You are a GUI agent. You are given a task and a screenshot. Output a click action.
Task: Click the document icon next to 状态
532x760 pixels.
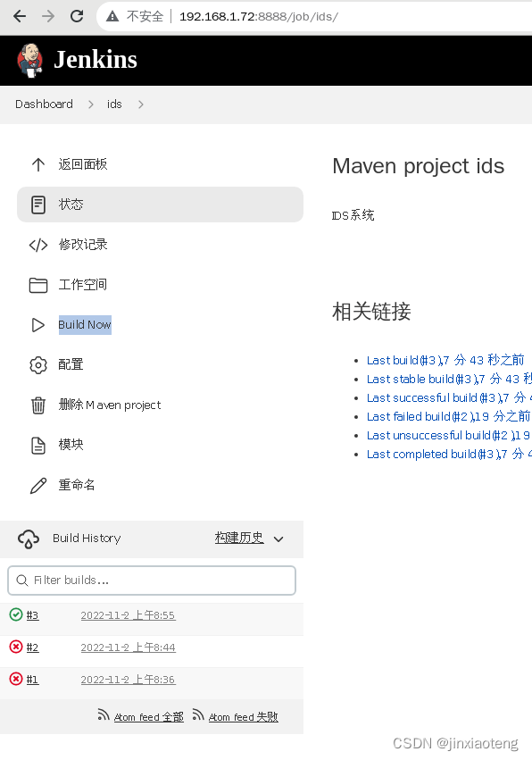pos(38,205)
